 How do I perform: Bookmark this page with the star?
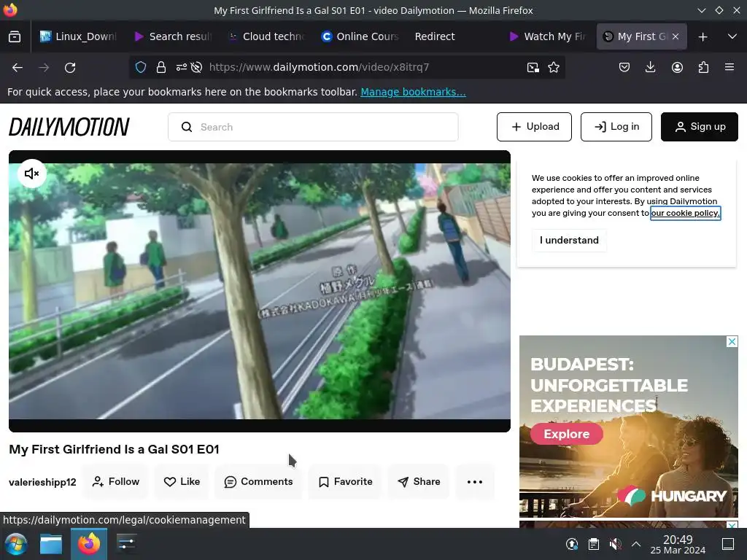(554, 68)
